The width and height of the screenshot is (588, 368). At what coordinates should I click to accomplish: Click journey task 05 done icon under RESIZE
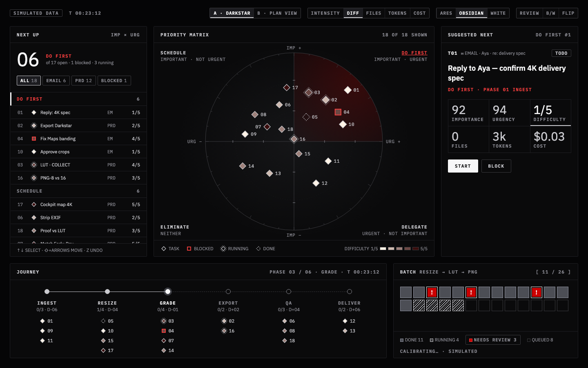[x=103, y=321]
